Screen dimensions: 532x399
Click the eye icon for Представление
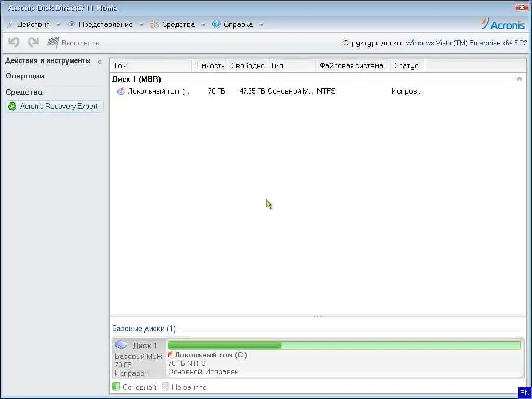click(71, 24)
